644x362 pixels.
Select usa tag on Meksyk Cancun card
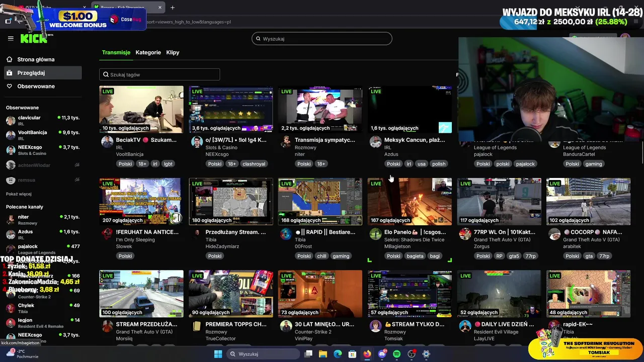[422, 164]
